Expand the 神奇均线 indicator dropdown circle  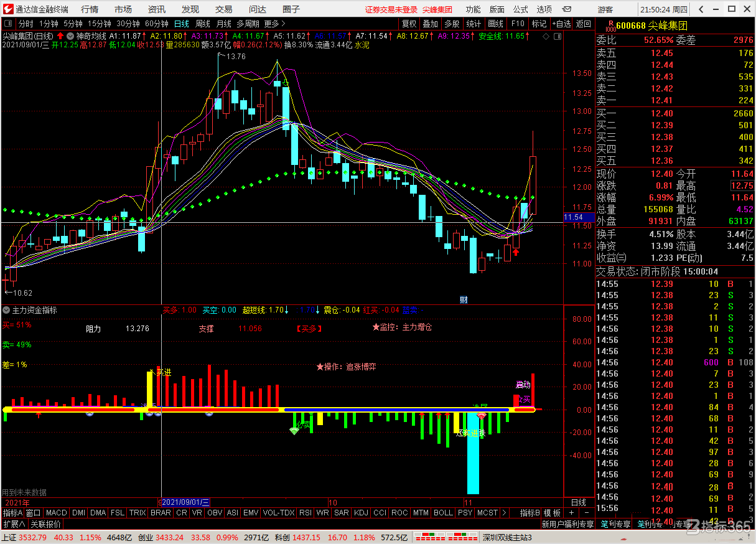point(70,36)
